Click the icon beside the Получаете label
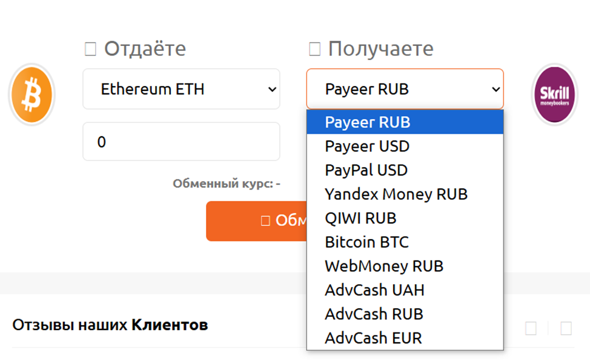Image resolution: width=590 pixels, height=364 pixels. (314, 48)
